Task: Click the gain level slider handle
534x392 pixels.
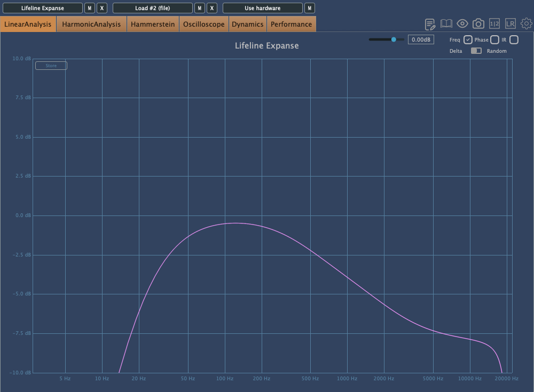Action: click(394, 39)
